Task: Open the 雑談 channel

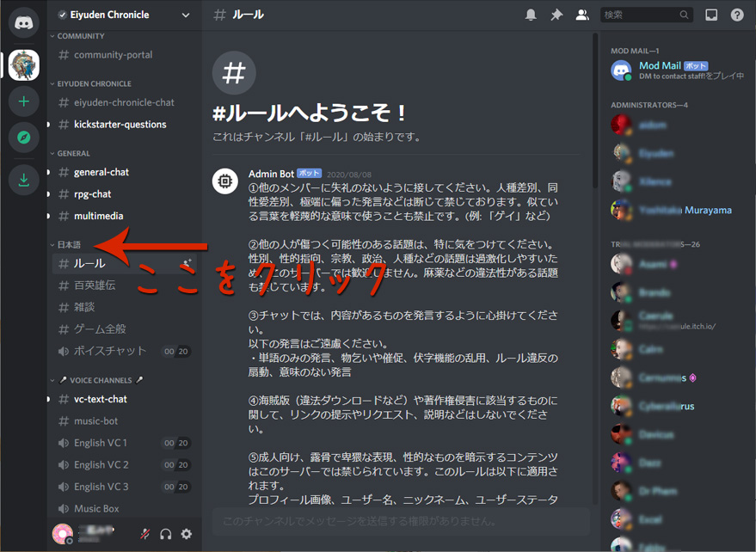Action: 125,307
